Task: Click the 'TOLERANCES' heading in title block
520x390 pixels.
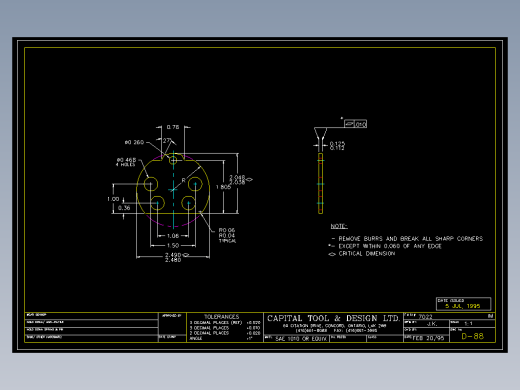Action: tap(222, 317)
